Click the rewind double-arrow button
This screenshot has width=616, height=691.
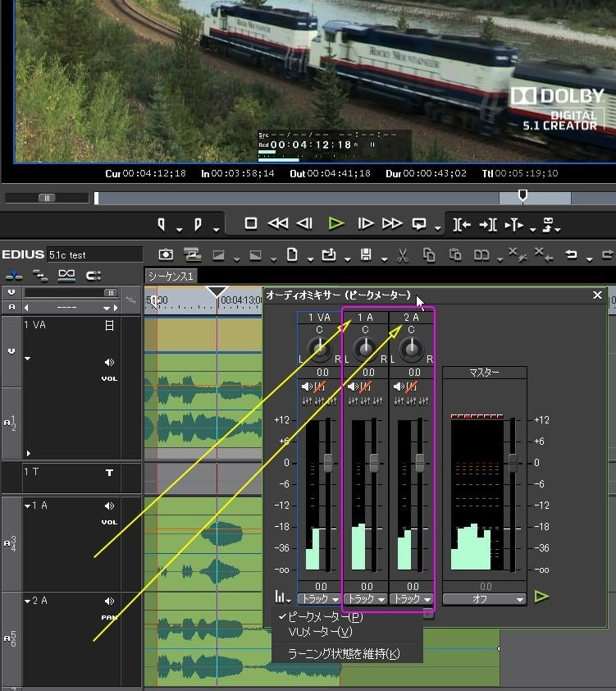click(278, 223)
